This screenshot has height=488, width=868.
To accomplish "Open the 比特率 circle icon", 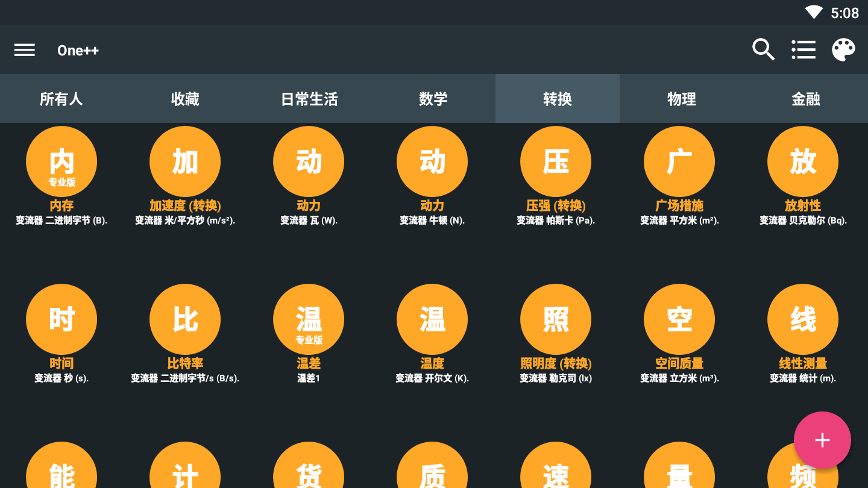I will (185, 319).
